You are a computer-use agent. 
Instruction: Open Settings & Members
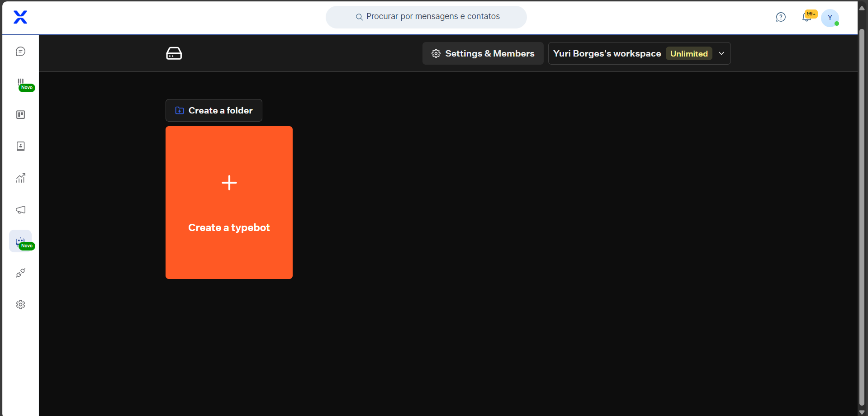[483, 53]
